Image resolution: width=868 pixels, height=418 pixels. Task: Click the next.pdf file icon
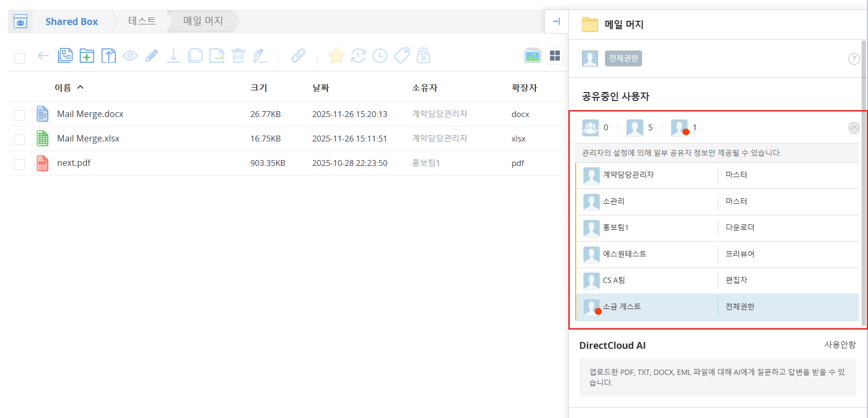[43, 163]
